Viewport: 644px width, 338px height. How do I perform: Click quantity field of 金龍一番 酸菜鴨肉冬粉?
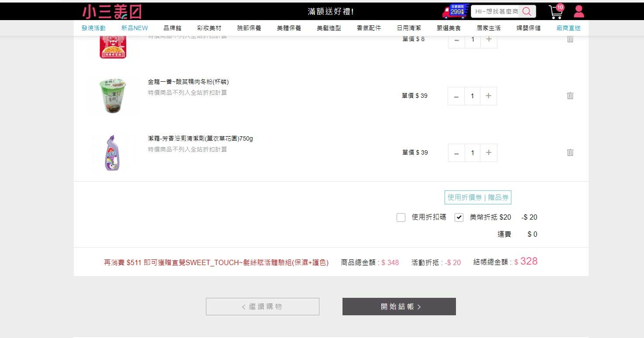point(473,96)
